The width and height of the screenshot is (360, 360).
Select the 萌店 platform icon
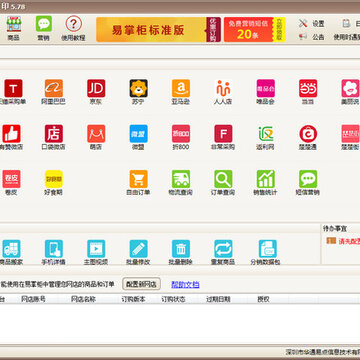coord(96,134)
